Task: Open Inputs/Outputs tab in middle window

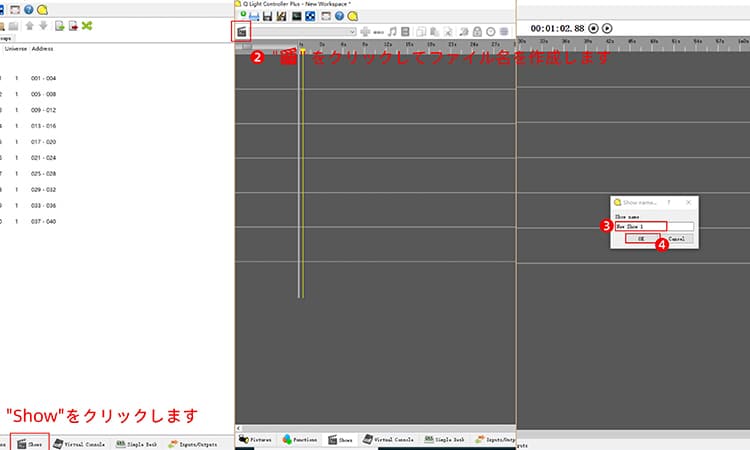Action: [496, 439]
